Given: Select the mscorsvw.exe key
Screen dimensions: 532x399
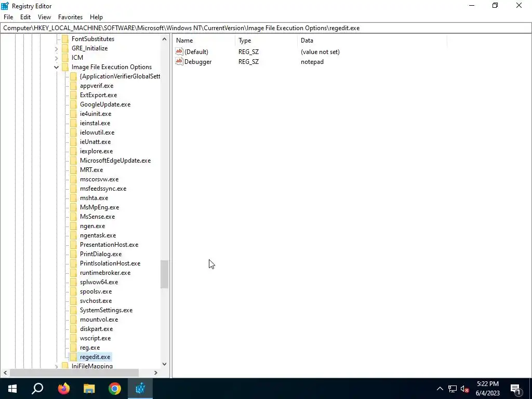Looking at the screenshot, I should [99, 179].
